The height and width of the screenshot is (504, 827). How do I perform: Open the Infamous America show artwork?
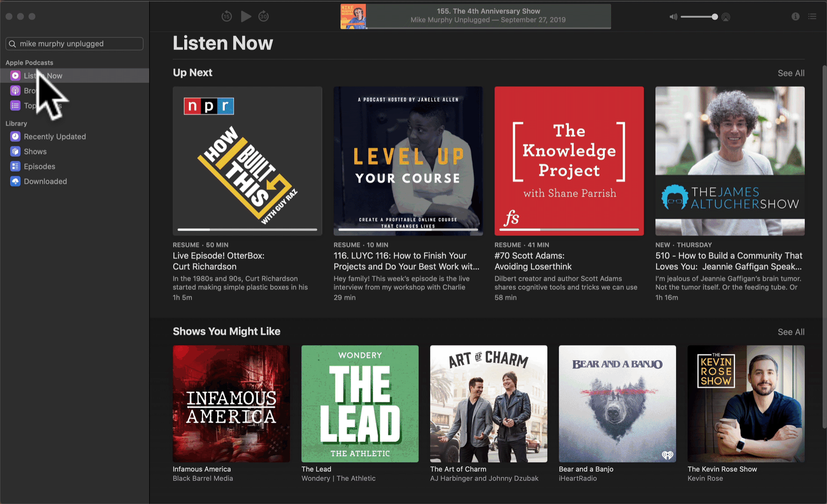(231, 404)
